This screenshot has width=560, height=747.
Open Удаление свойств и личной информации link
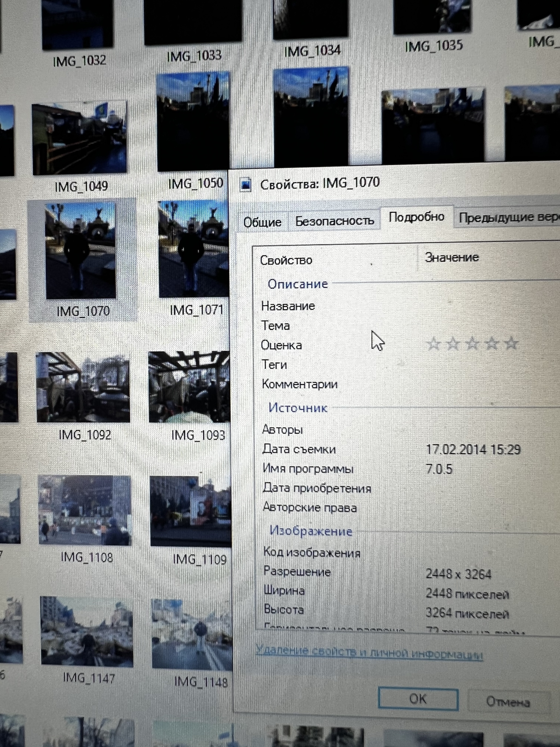pos(369,653)
